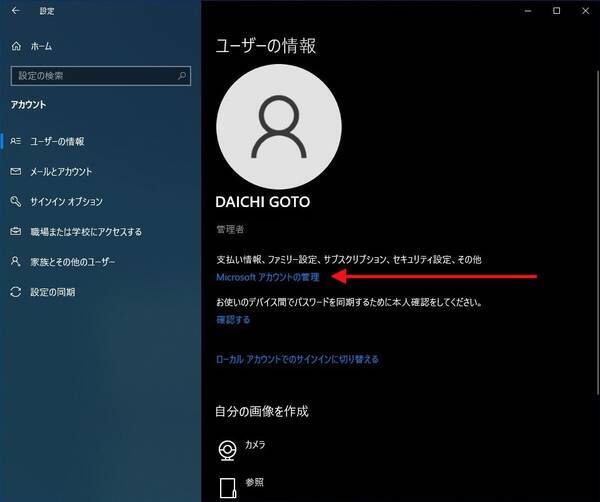Click the 確認する verification link
The image size is (600, 502).
pyautogui.click(x=233, y=320)
